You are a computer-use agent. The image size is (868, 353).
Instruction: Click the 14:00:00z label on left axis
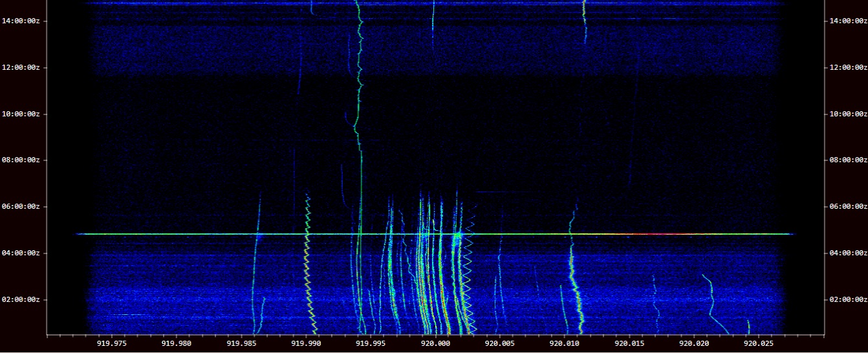(x=20, y=21)
